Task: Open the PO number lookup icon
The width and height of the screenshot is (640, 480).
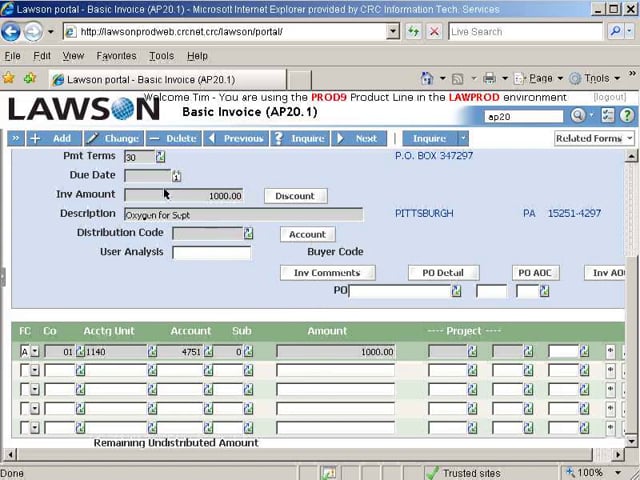Action: click(456, 291)
